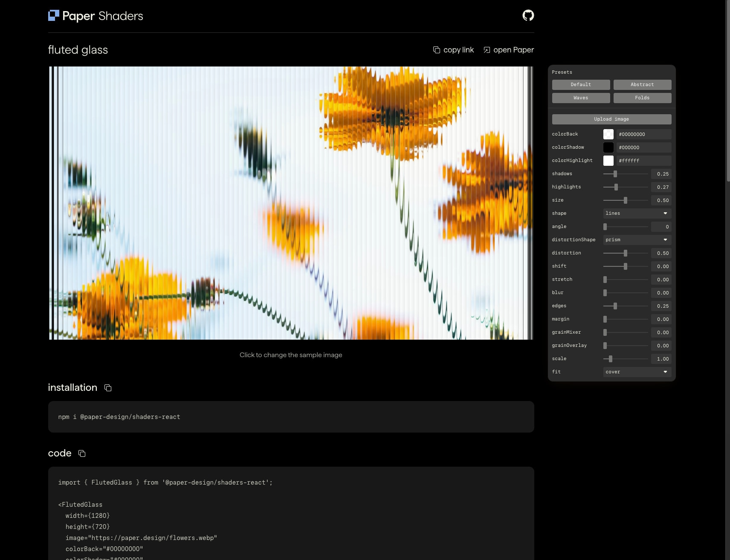
Task: Adjust the grainMixer slider handle
Action: (x=605, y=332)
